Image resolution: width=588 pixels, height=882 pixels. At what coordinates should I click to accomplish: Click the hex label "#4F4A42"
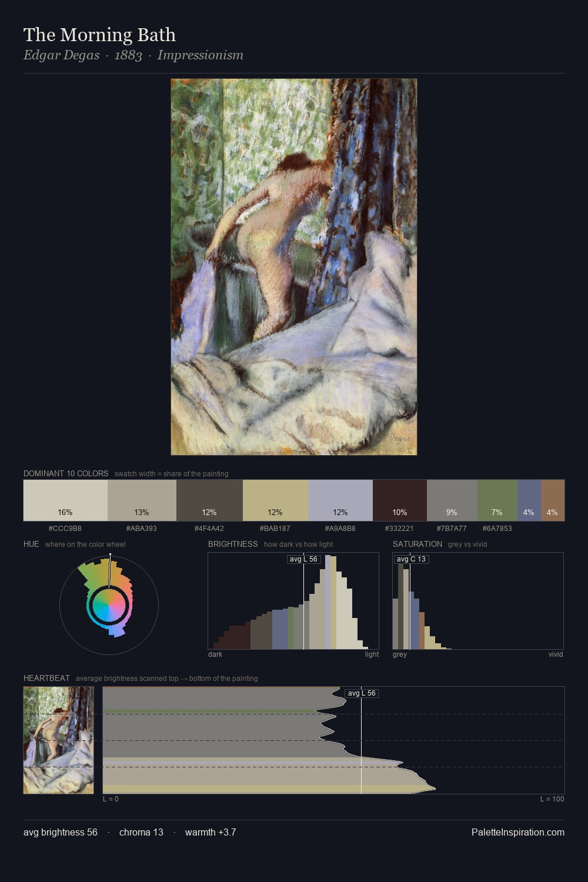(x=209, y=529)
